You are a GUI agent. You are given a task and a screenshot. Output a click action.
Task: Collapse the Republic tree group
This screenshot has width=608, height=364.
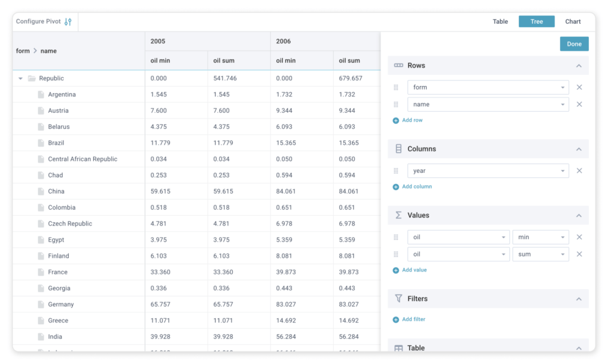[21, 78]
